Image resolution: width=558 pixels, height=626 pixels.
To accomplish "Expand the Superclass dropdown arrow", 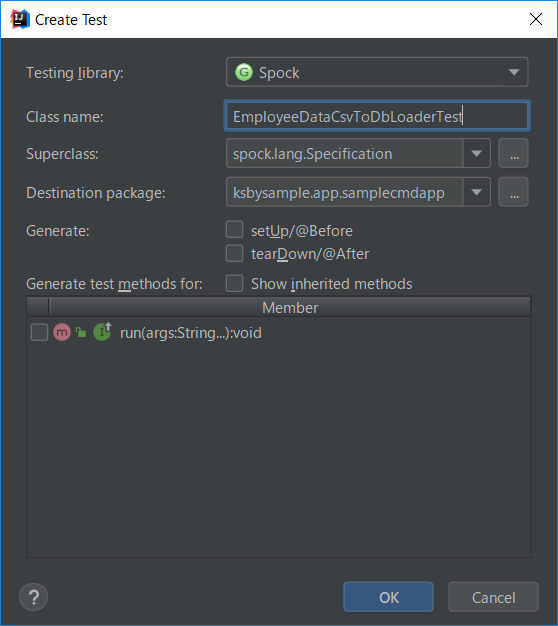I will pos(477,153).
